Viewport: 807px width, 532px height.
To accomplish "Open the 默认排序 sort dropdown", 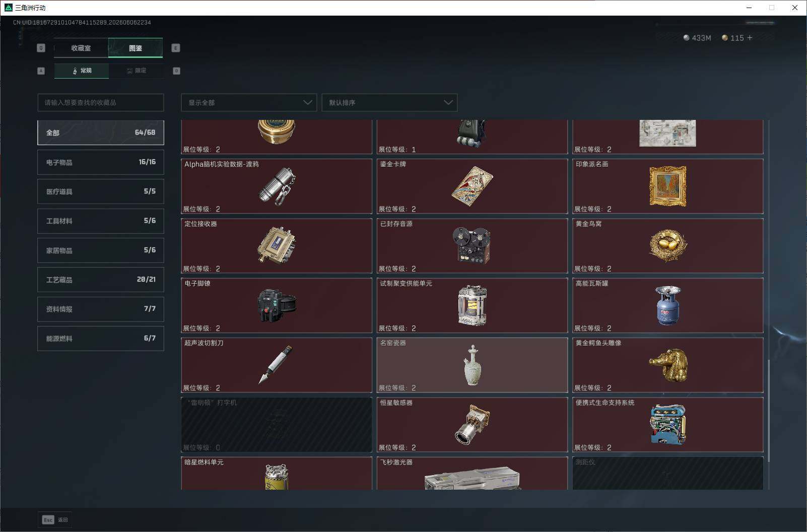I will (389, 102).
